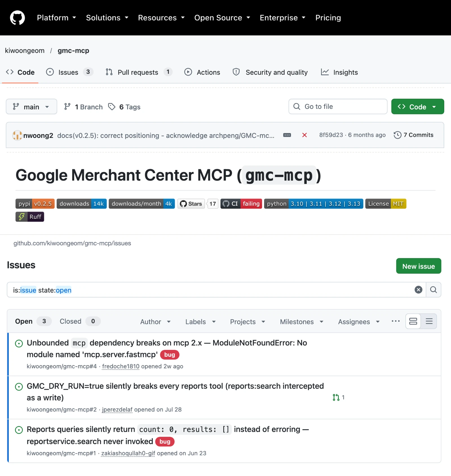Open the Pull requests tab
Screen dimensions: 451x476
[139, 72]
